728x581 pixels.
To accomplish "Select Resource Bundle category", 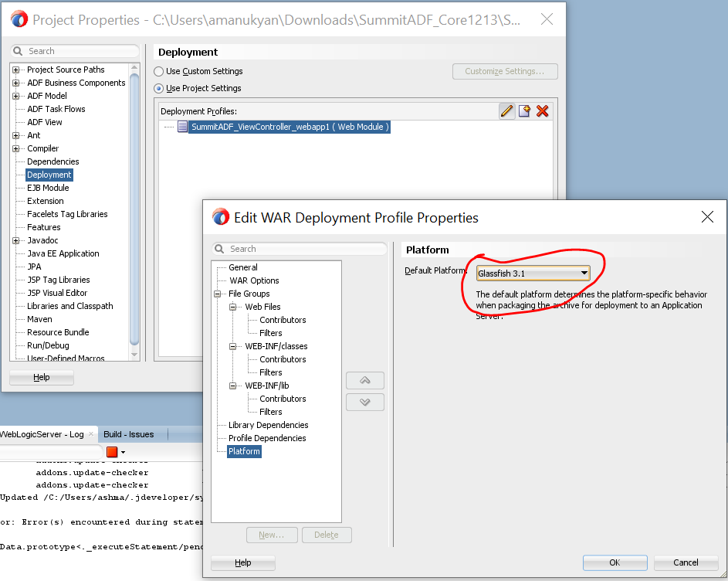I will 58,332.
